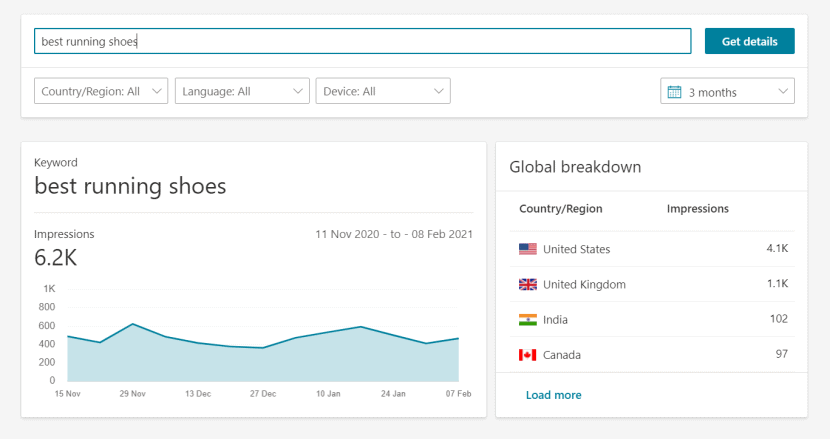Click the 27 Dec x-axis label
The image size is (830, 439).
click(x=263, y=394)
